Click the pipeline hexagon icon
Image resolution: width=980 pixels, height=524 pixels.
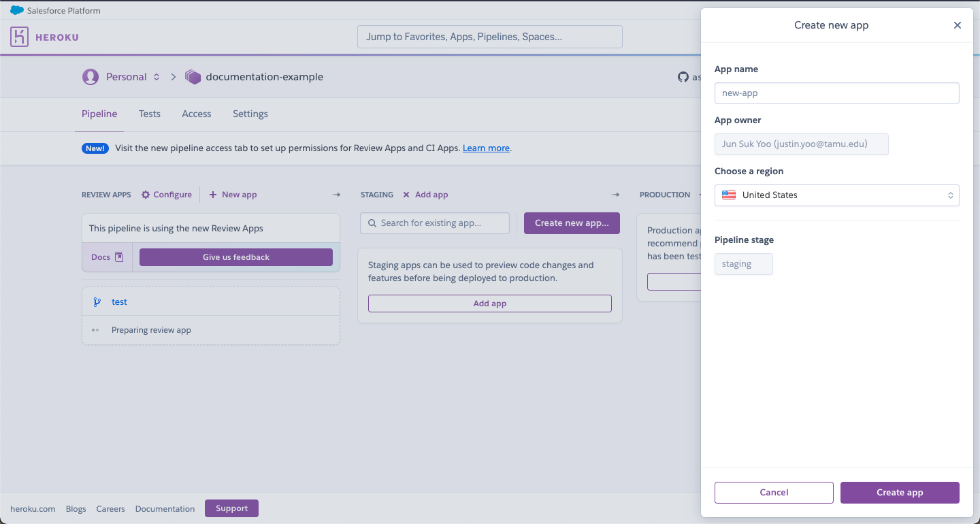pos(193,77)
